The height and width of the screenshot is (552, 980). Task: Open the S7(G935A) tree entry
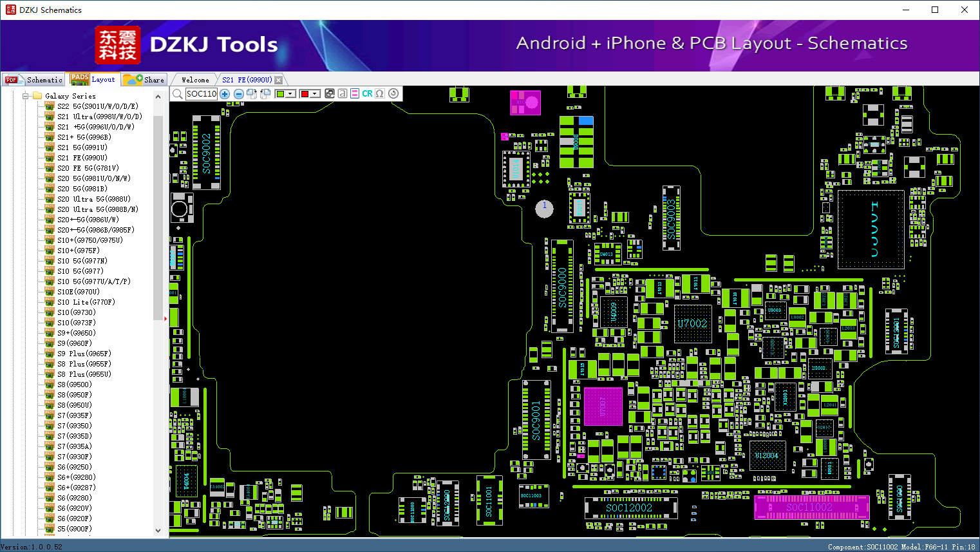coord(75,446)
